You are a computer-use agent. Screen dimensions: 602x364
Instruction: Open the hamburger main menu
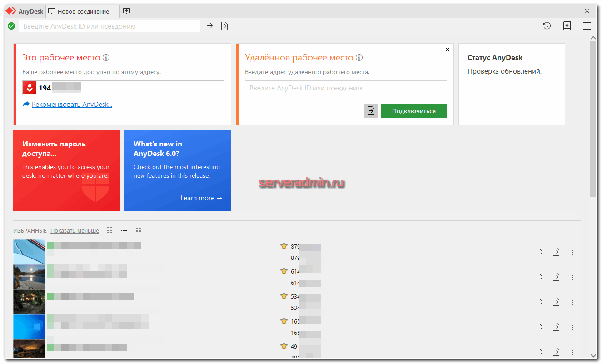(587, 26)
